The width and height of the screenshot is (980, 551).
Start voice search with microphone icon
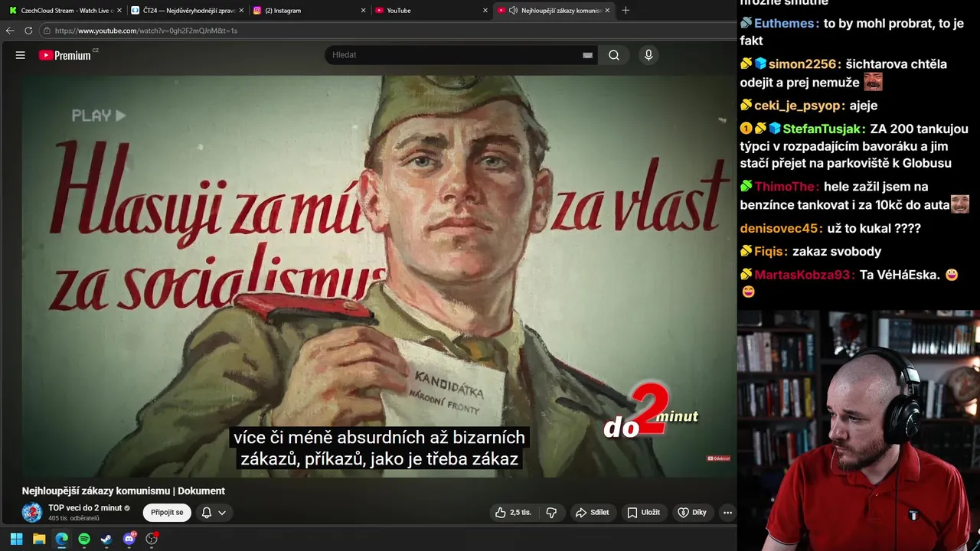648,55
